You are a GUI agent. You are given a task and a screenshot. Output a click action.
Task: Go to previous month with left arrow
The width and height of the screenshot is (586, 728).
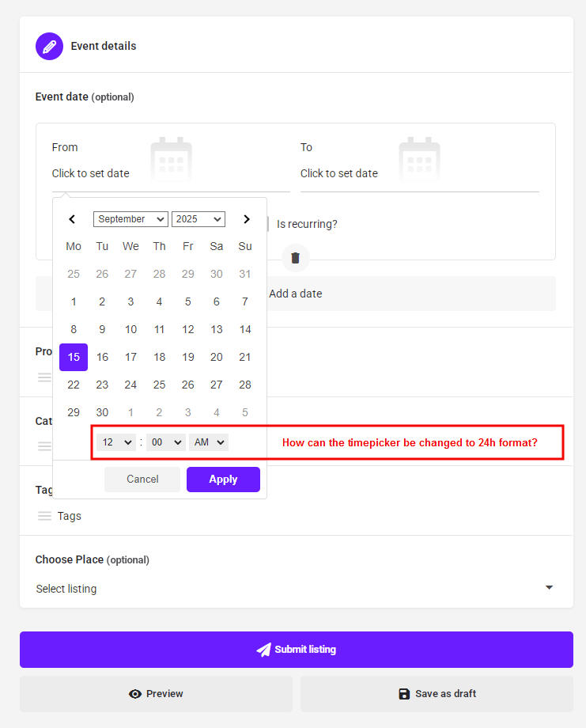[72, 219]
